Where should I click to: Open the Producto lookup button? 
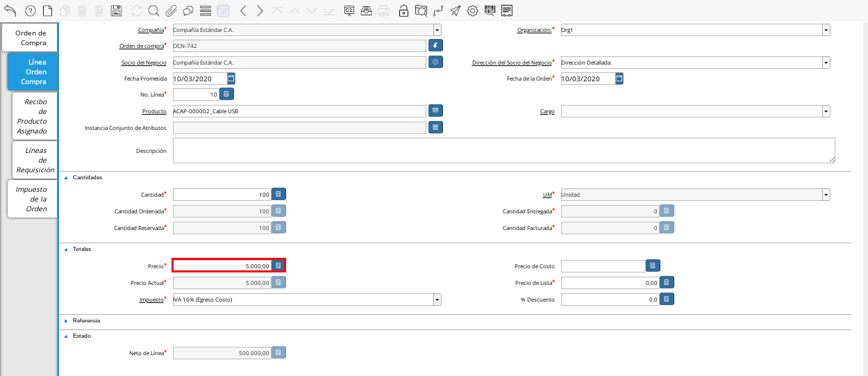pyautogui.click(x=435, y=111)
